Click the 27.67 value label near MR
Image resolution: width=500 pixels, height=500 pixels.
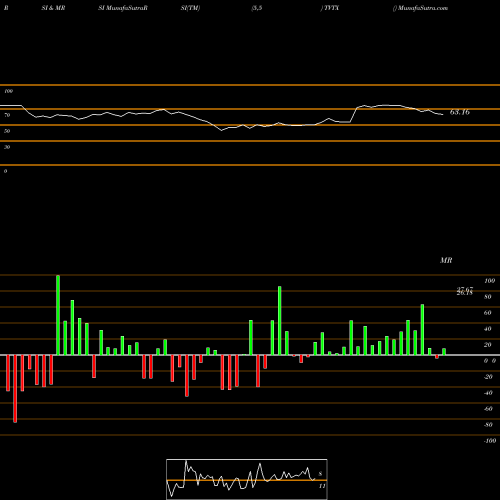click(465, 289)
